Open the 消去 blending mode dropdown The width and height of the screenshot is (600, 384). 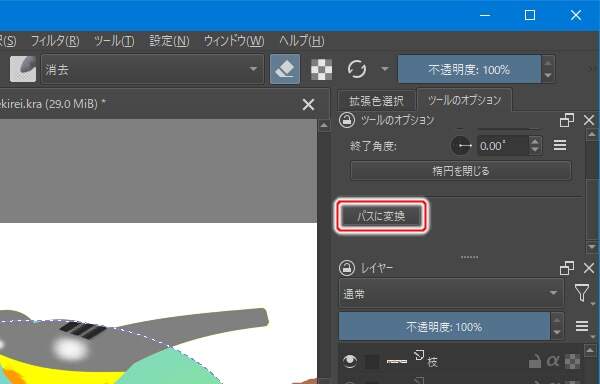152,69
